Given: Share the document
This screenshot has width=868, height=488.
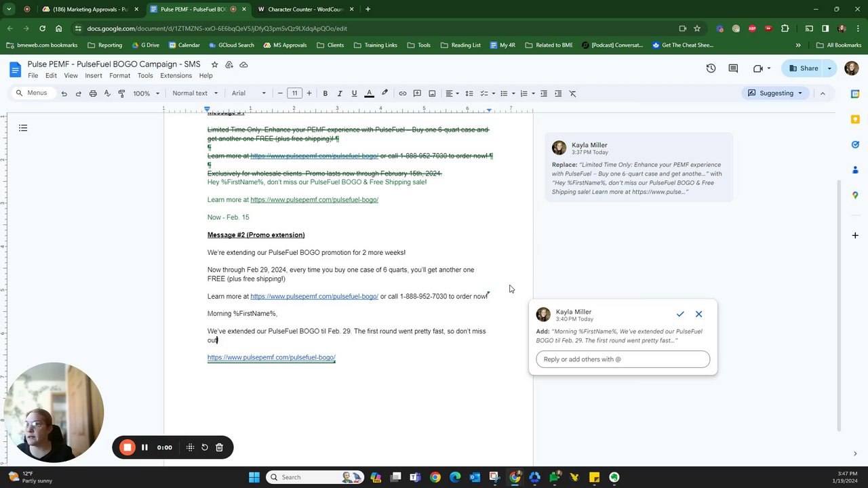Looking at the screenshot, I should click(803, 68).
